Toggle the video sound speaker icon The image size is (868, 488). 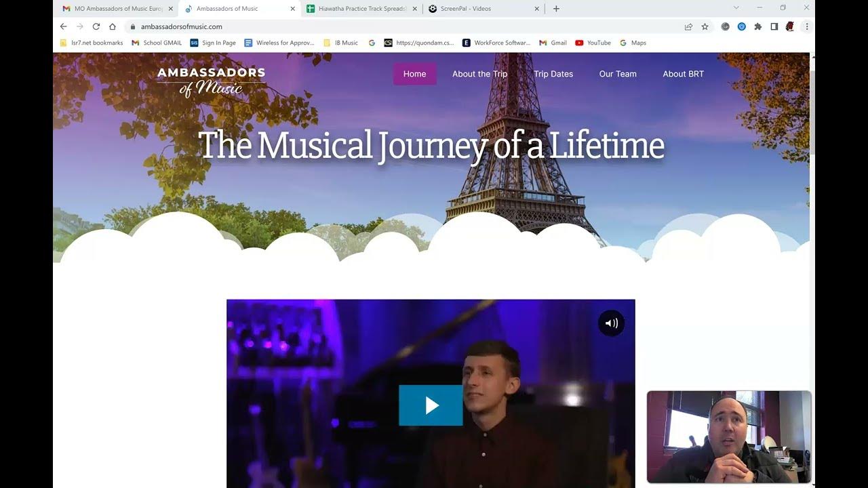pos(611,323)
